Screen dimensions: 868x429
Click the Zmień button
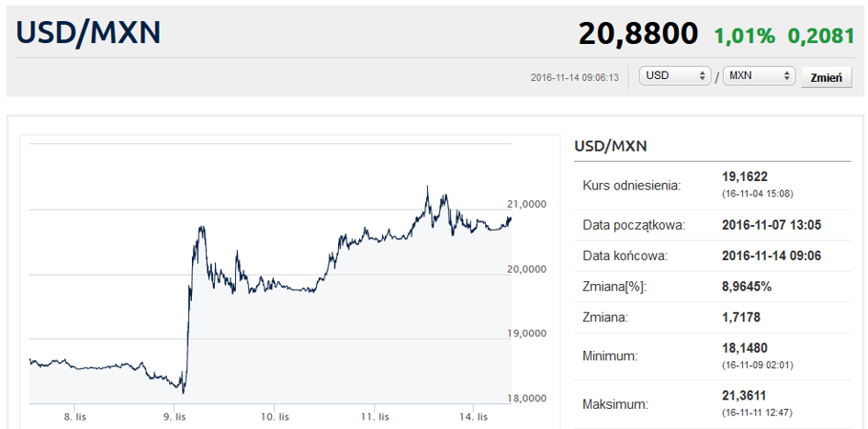click(827, 77)
